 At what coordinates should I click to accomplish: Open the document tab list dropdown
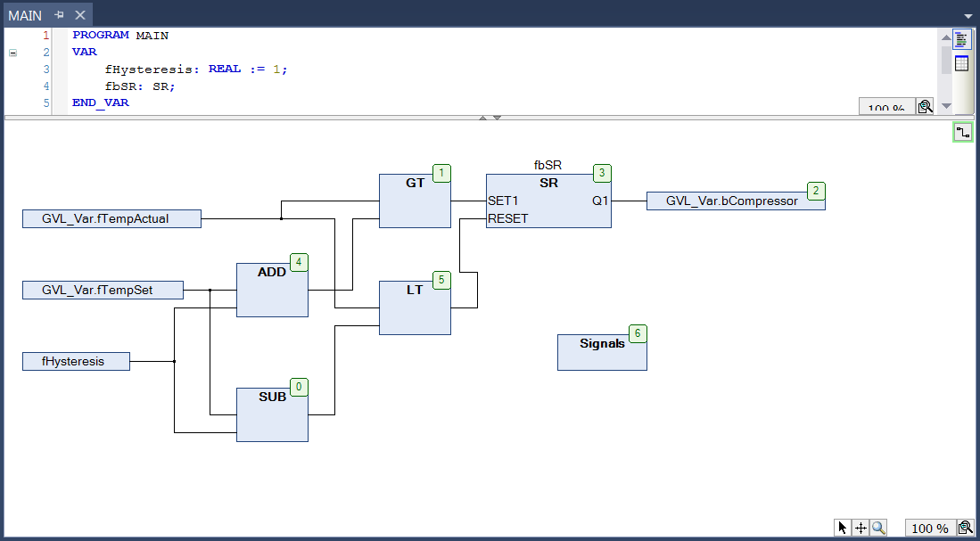tap(968, 16)
